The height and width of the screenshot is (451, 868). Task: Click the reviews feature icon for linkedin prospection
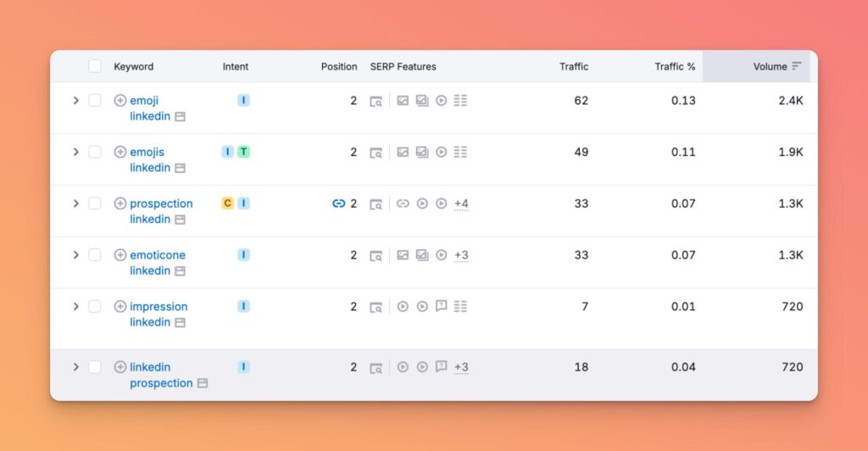point(441,366)
